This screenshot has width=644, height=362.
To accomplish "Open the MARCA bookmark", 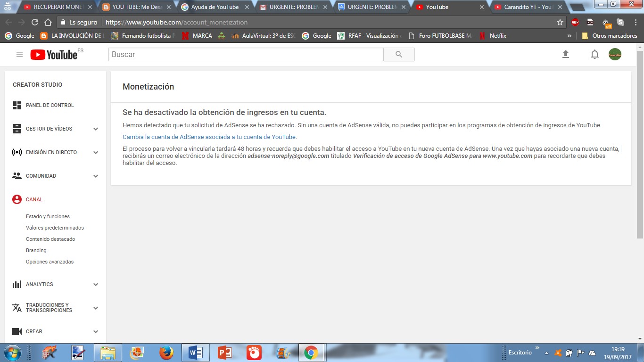I will pos(197,36).
